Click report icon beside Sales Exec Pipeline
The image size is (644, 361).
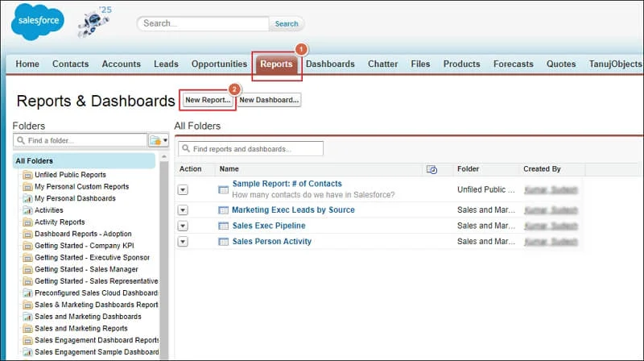point(224,226)
